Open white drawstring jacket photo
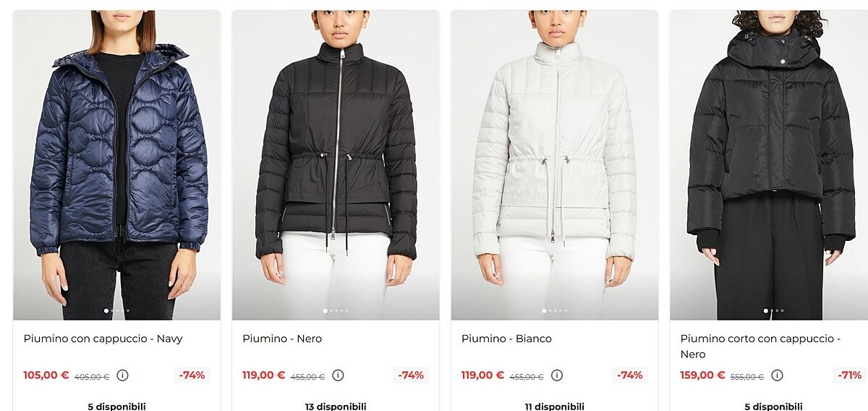The image size is (868, 411). pos(555,165)
